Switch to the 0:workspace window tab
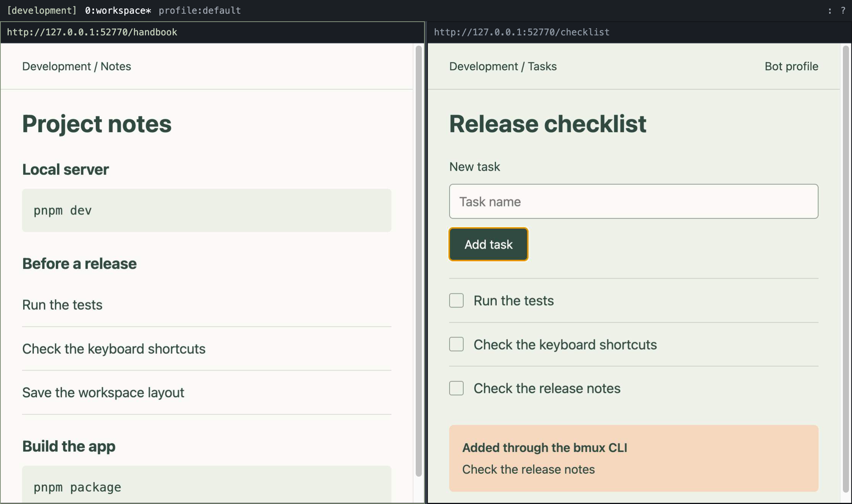This screenshot has width=852, height=504. 118,10
